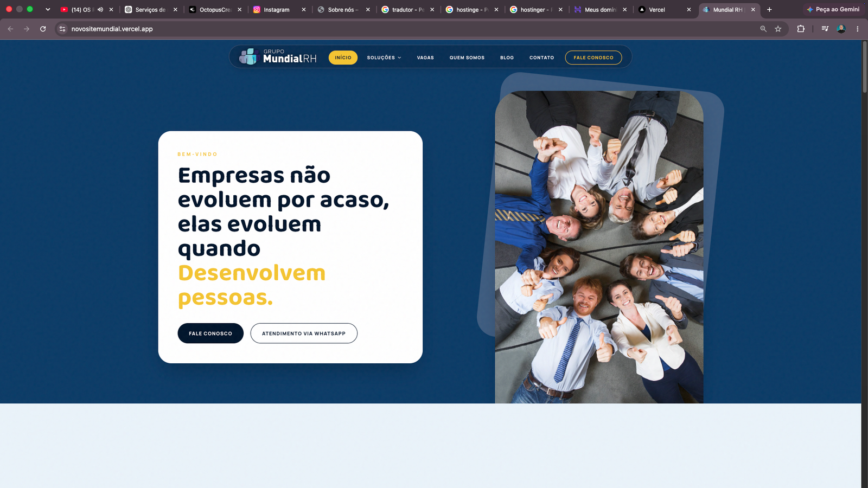Switch to the Instagram tab
This screenshot has height=488, width=868.
(x=277, y=10)
